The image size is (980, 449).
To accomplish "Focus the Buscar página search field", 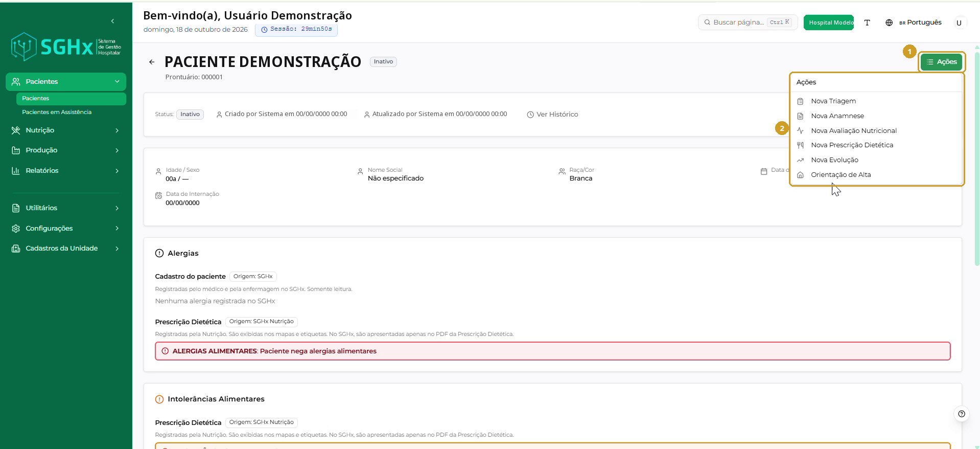I will (x=748, y=23).
